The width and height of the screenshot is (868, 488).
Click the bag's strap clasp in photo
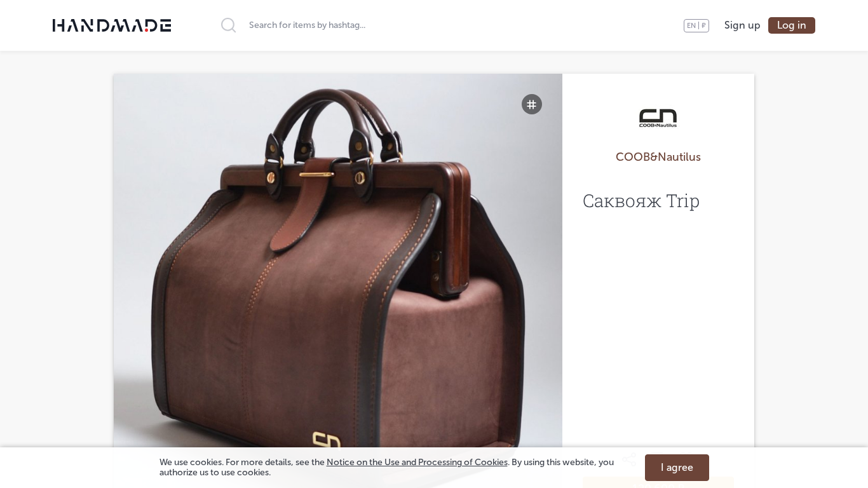click(316, 174)
